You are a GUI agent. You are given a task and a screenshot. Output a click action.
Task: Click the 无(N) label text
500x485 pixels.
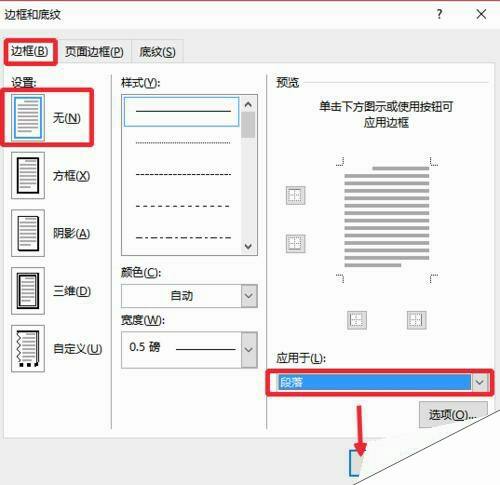click(66, 118)
